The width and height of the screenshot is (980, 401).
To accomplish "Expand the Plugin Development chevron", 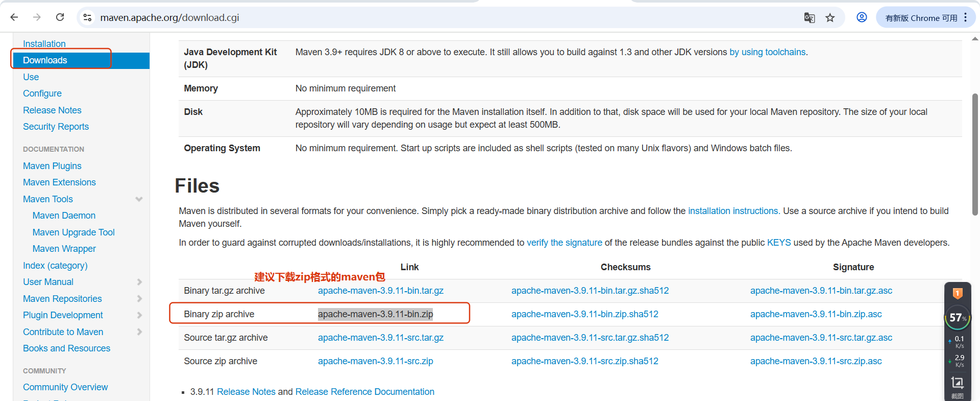I will pyautogui.click(x=139, y=315).
